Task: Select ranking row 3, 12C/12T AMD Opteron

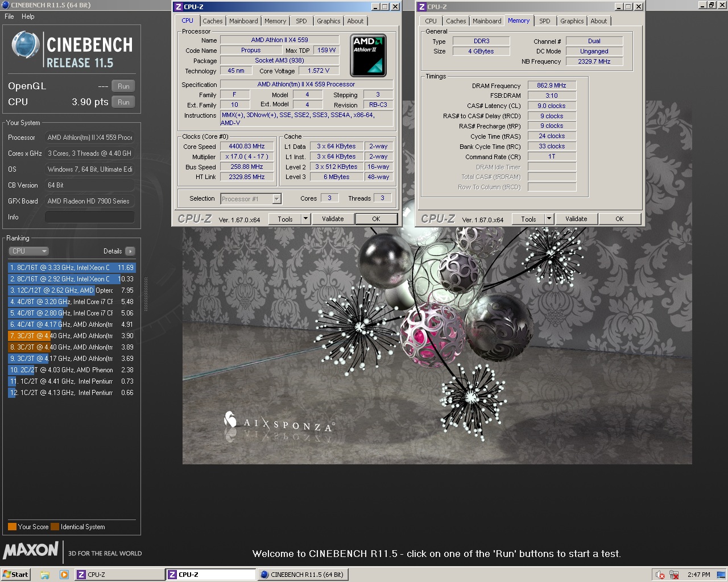Action: pos(72,290)
